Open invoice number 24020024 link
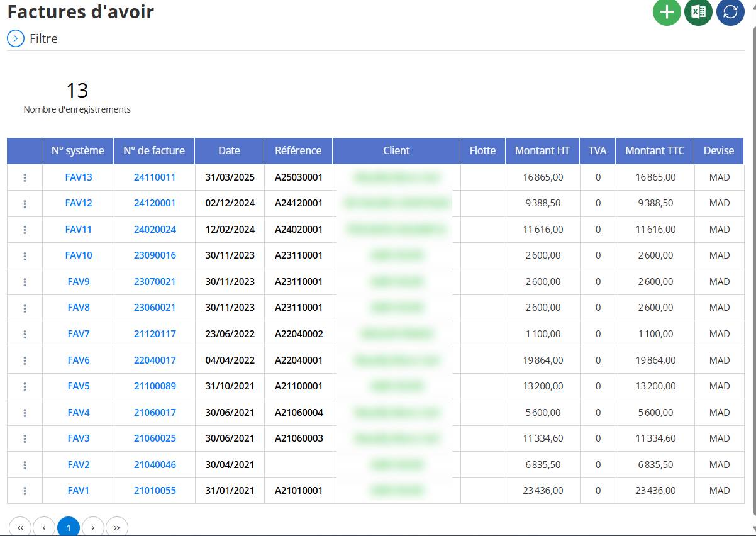 click(x=155, y=230)
